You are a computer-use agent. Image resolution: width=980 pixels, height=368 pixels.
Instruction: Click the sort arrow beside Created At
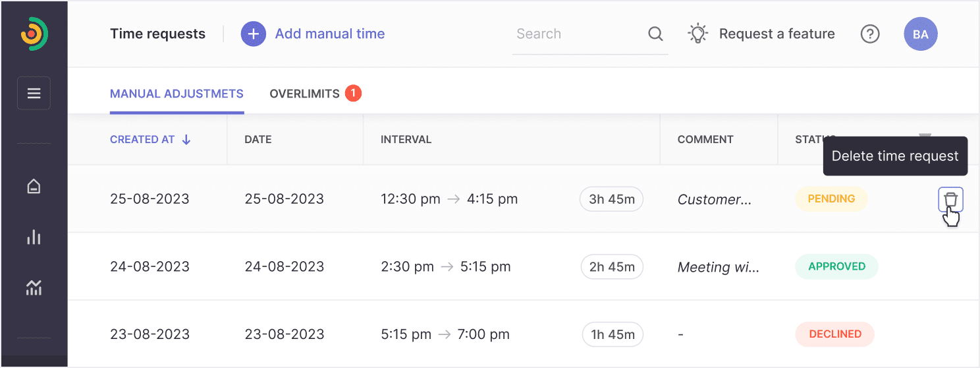point(186,139)
